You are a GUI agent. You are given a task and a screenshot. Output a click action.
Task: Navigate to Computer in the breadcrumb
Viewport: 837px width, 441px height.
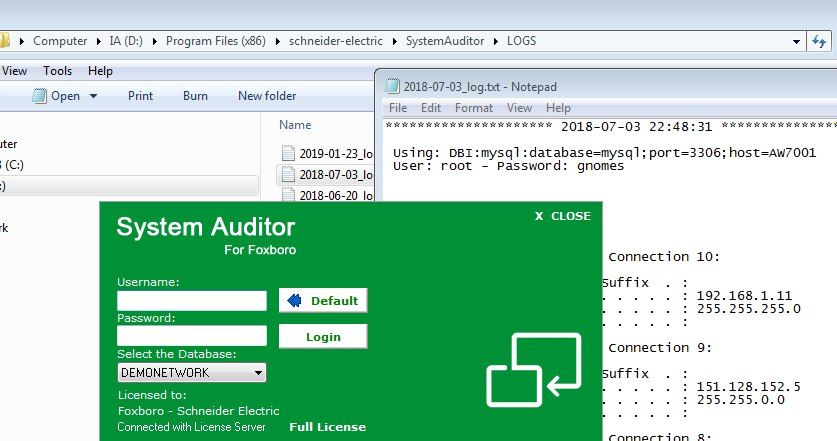[60, 41]
